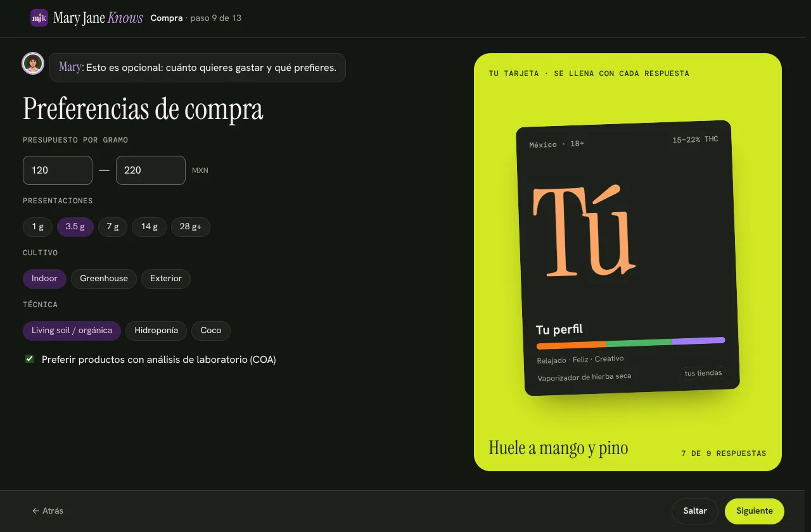Toggle Living soil / orgánica technique
The height and width of the screenshot is (532, 811).
pyautogui.click(x=72, y=331)
